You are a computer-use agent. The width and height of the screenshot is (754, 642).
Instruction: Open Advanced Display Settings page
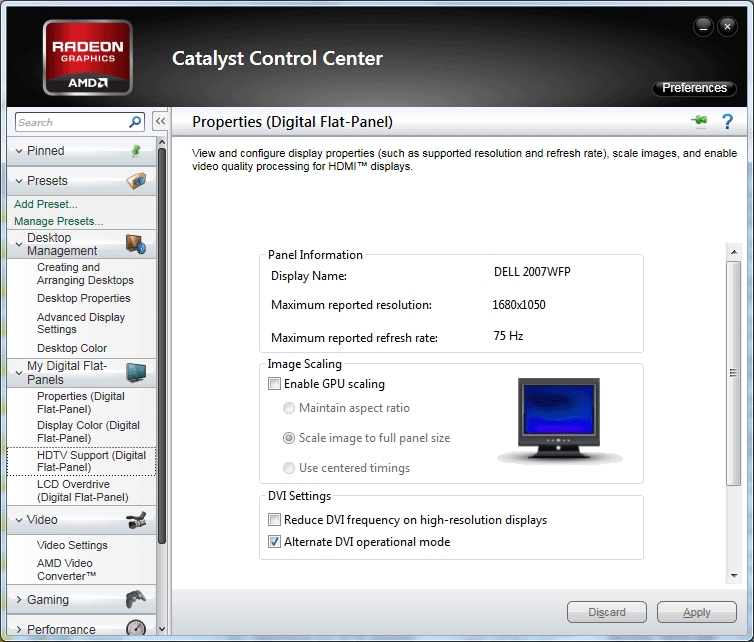coord(81,323)
